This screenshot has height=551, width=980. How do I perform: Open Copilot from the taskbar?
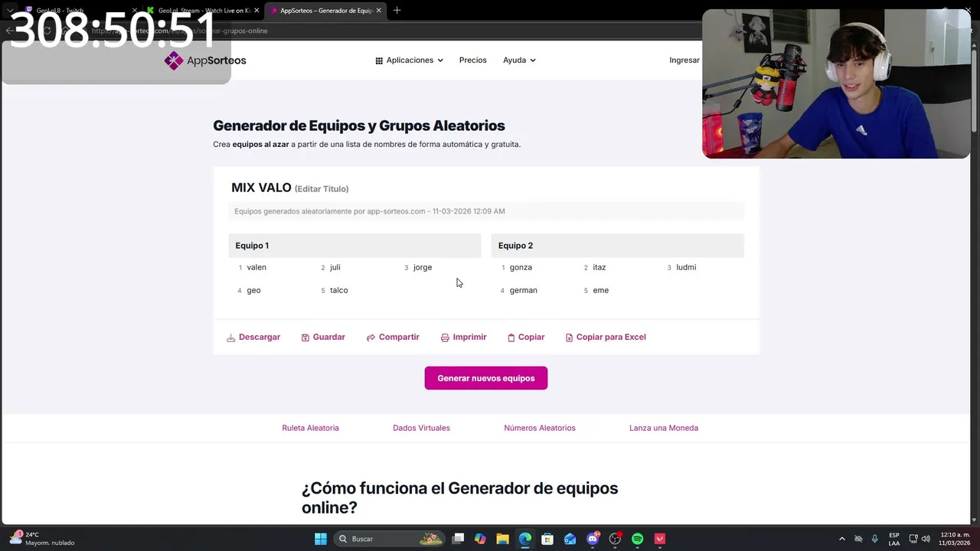[x=480, y=539]
